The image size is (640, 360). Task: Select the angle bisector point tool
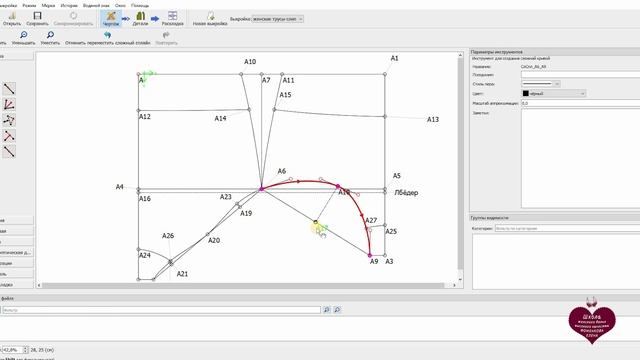tap(9, 104)
